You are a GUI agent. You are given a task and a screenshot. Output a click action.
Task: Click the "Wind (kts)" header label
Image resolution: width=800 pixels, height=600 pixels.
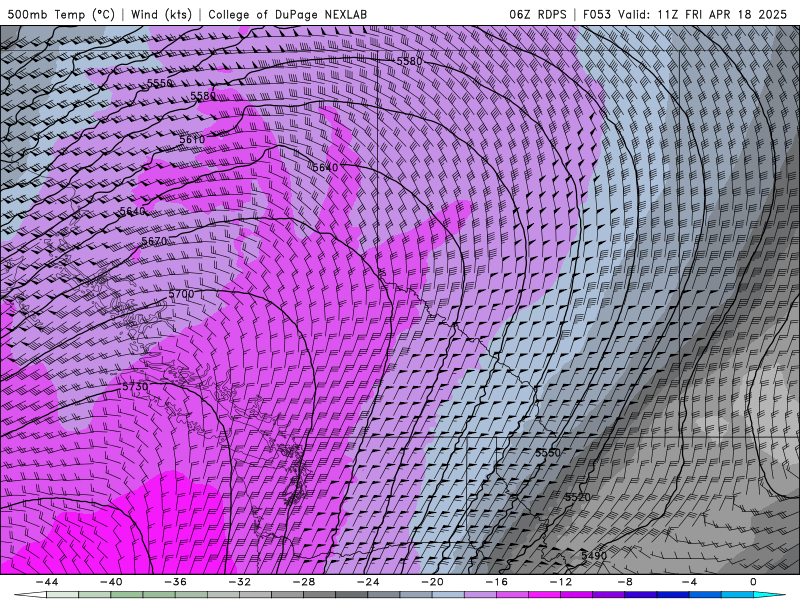tap(161, 14)
